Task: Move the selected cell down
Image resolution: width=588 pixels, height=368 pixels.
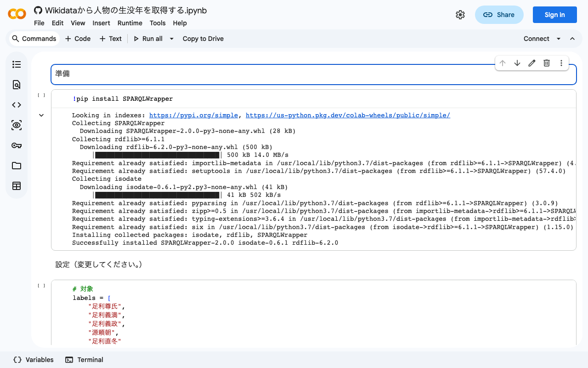Action: pos(517,63)
